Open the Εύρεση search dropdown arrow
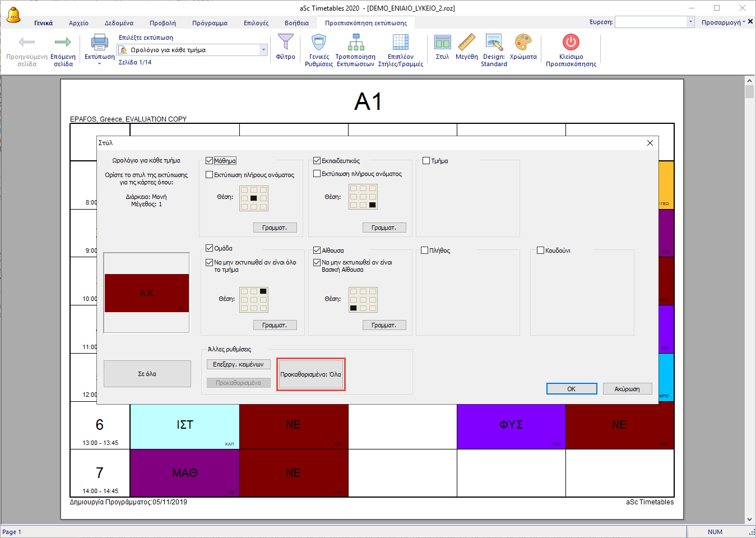The image size is (756, 538). click(690, 22)
